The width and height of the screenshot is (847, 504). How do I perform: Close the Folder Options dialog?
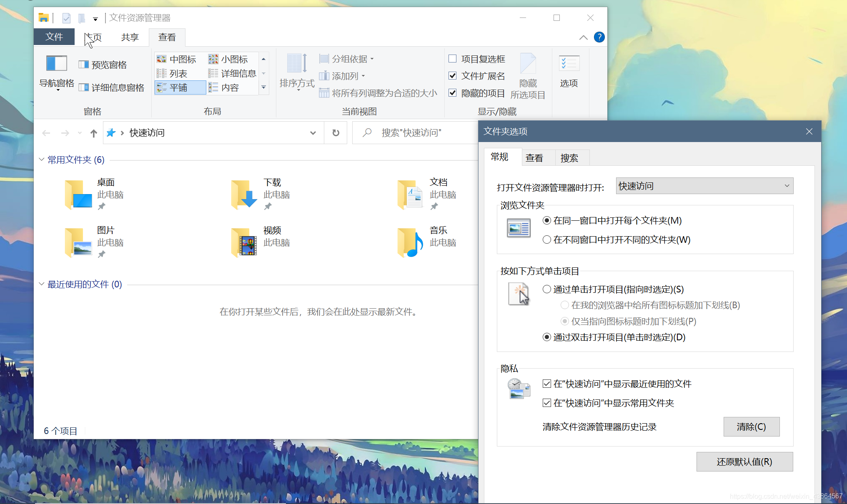[809, 132]
